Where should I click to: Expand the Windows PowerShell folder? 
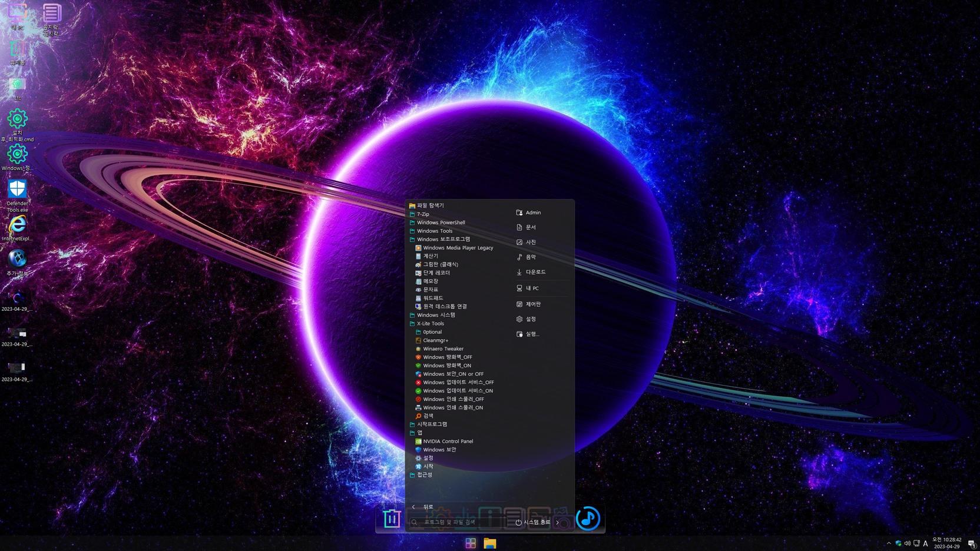point(437,223)
